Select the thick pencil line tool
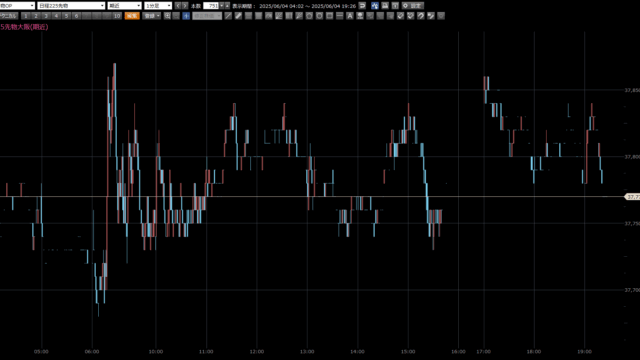 238,16
